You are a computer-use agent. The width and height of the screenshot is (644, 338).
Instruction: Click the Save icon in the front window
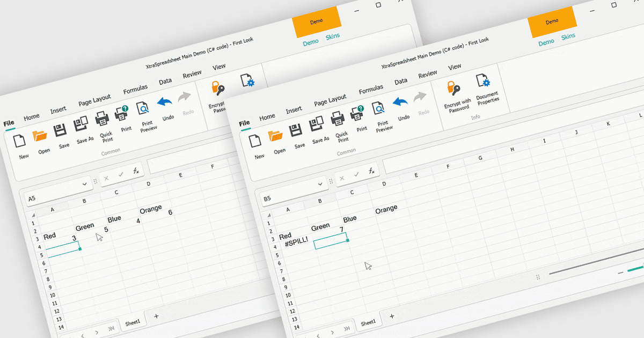[x=296, y=131]
